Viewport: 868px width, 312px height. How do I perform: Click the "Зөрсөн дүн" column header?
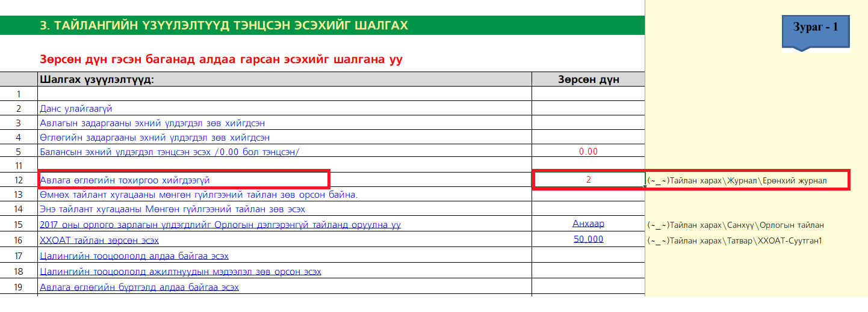pyautogui.click(x=588, y=79)
